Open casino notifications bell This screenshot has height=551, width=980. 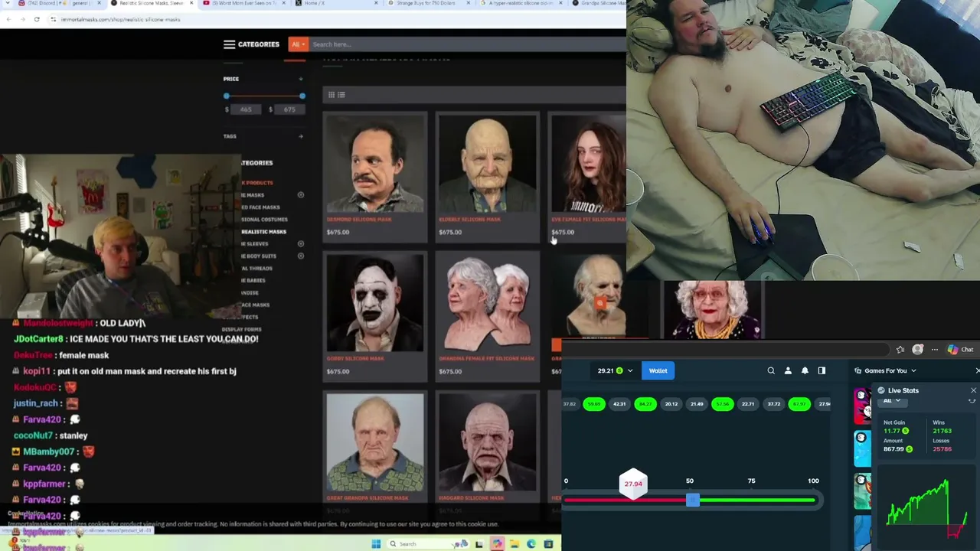(805, 370)
